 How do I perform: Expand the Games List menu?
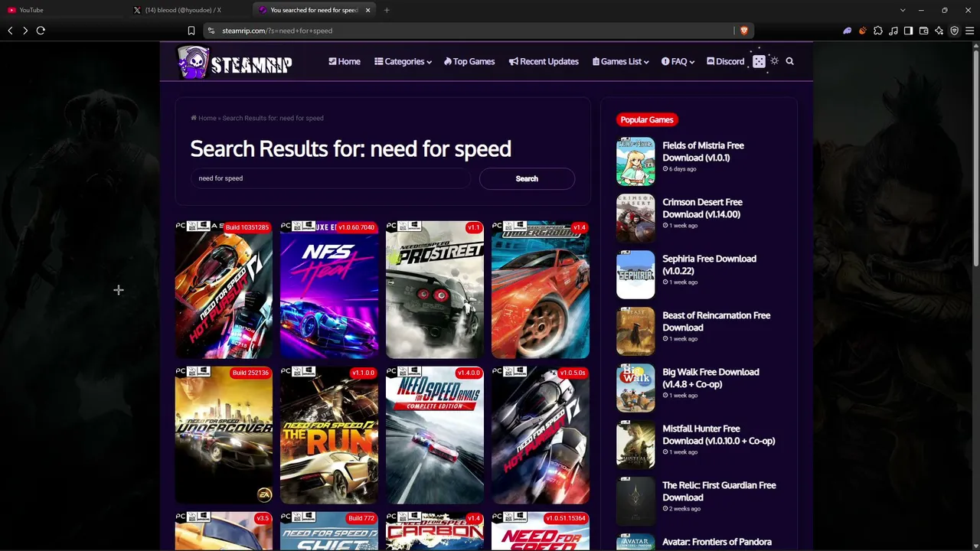tap(620, 61)
